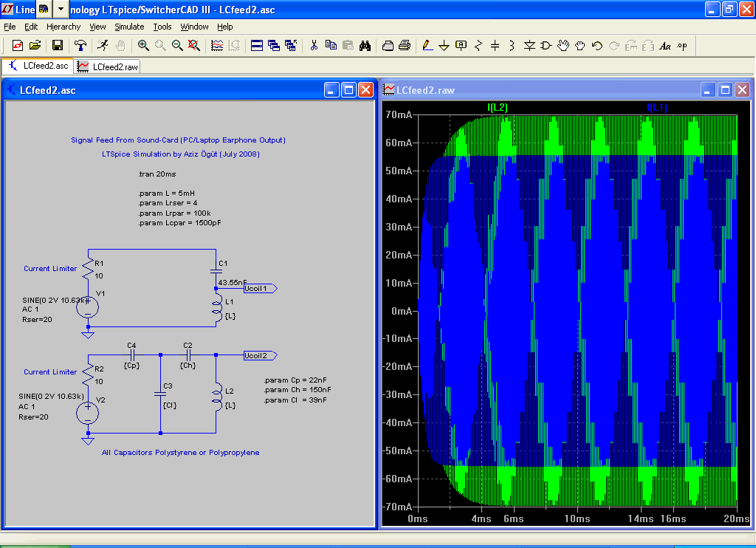This screenshot has height=548, width=756.
Task: Select the Capacitor placement tool
Action: click(x=495, y=45)
